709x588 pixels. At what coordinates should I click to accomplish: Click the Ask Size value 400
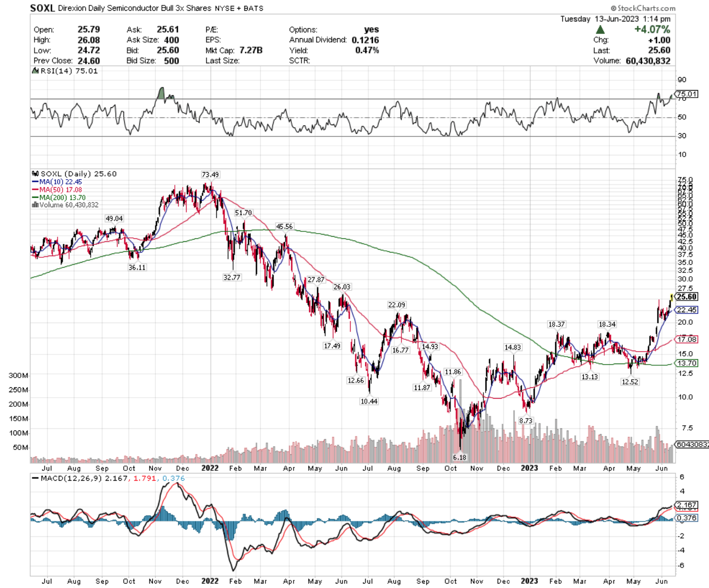(x=172, y=40)
